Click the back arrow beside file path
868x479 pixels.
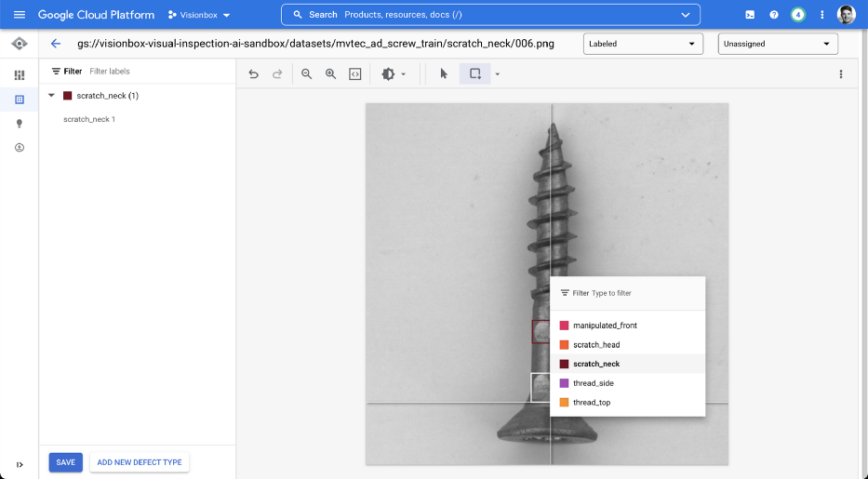point(56,44)
